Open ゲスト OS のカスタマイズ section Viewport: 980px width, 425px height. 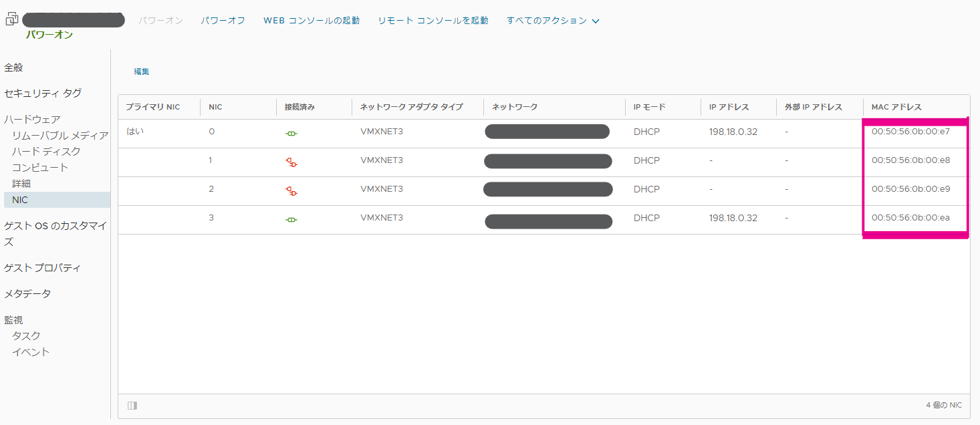[55, 234]
